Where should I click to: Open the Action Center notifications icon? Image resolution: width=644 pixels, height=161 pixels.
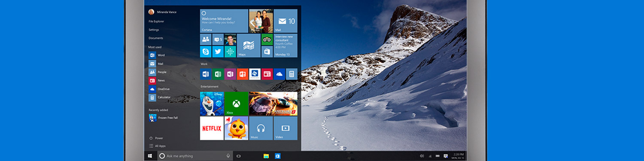point(446,156)
